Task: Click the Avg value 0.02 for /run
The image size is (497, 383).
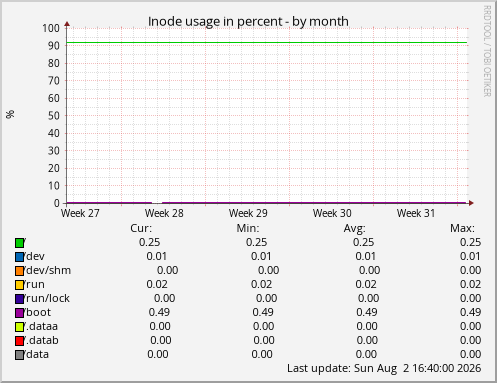Action: coord(366,284)
